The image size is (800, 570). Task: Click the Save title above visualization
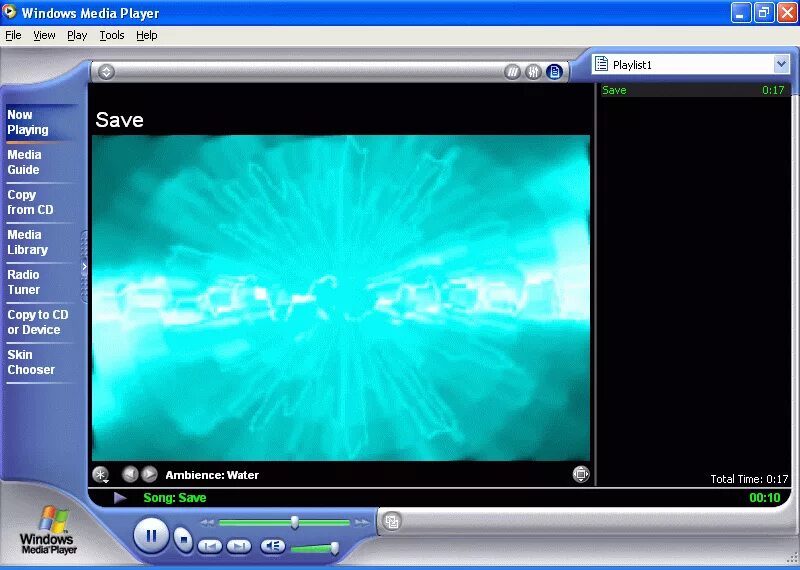(119, 120)
